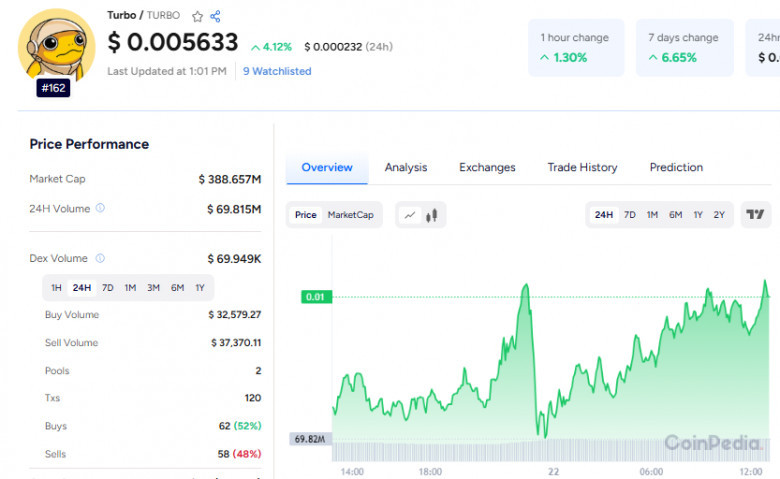Click the Txs value 120
This screenshot has width=780, height=479.
(x=253, y=398)
